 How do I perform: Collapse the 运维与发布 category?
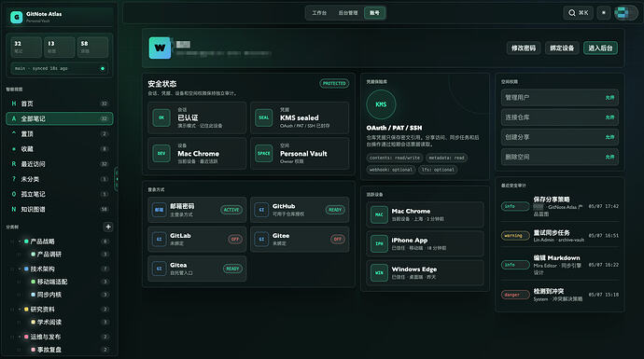point(20,337)
